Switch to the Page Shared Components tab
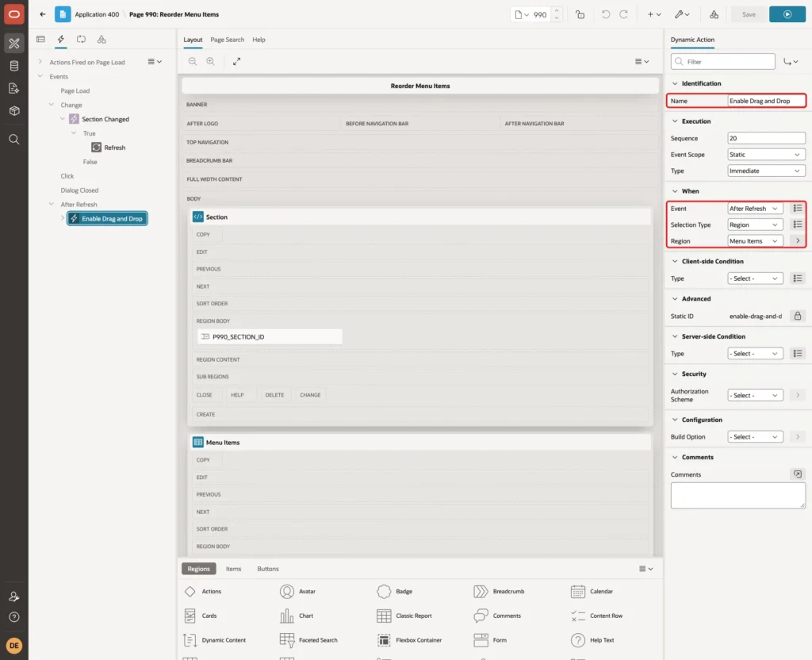This screenshot has height=660, width=812. [101, 40]
